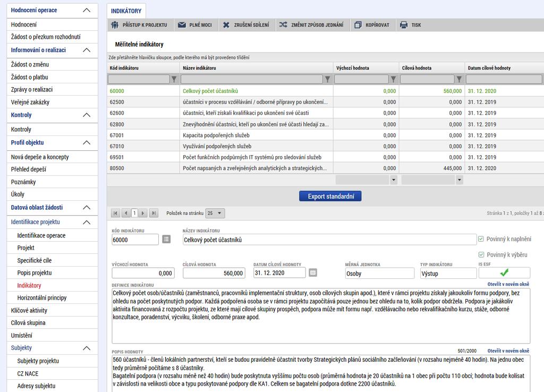
Task: Go to next page of indicators table
Action: (x=142, y=213)
